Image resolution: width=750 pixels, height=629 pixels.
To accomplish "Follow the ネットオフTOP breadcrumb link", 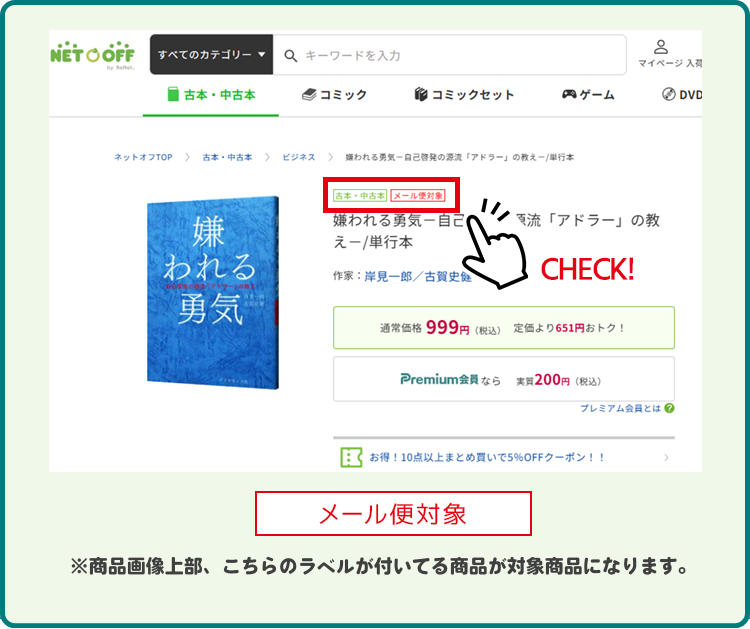I will click(x=143, y=157).
